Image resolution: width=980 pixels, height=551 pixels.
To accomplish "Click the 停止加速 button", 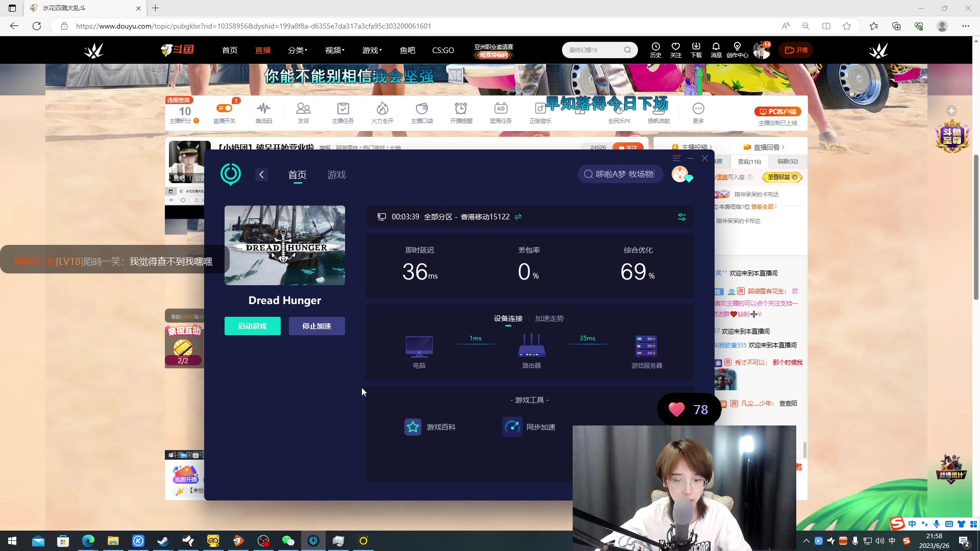I will pyautogui.click(x=317, y=326).
